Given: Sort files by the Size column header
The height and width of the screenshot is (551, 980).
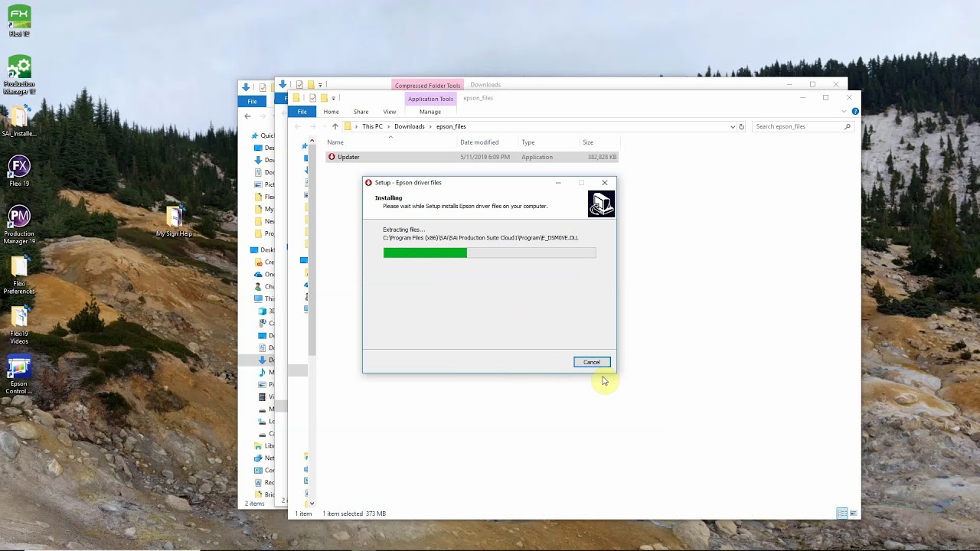Looking at the screenshot, I should pyautogui.click(x=599, y=142).
